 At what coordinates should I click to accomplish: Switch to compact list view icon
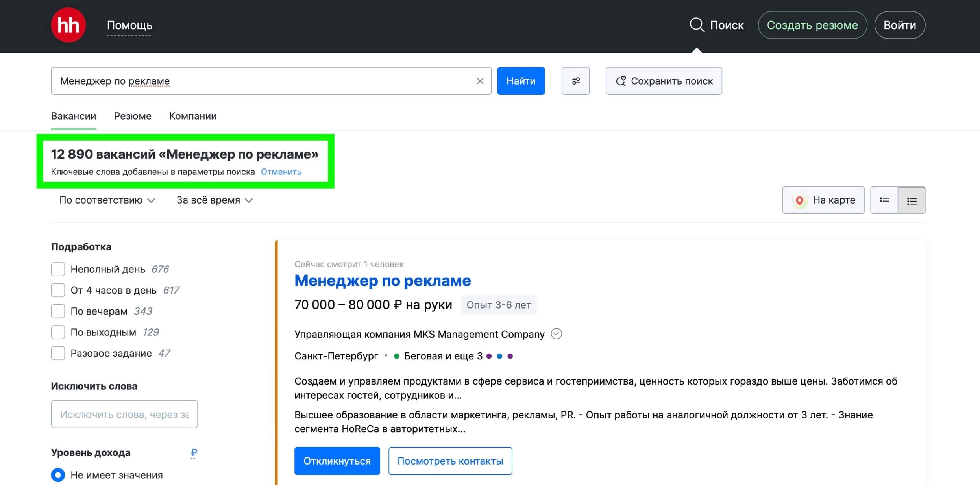[884, 200]
